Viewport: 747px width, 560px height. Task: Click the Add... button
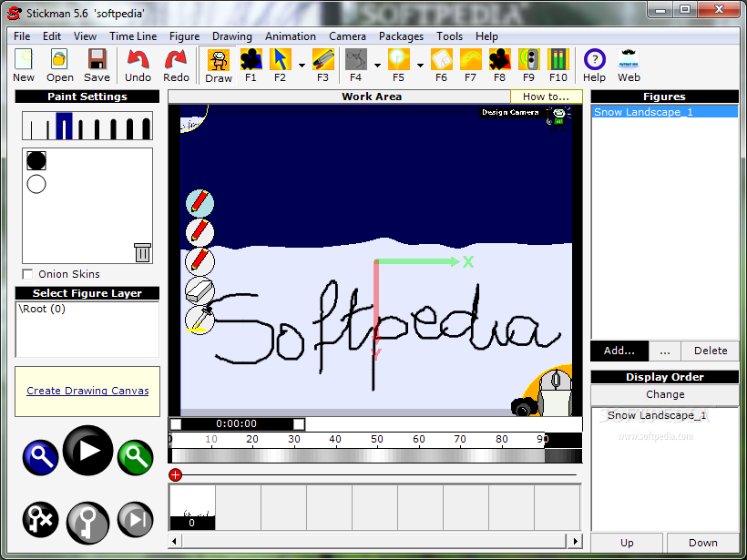619,351
